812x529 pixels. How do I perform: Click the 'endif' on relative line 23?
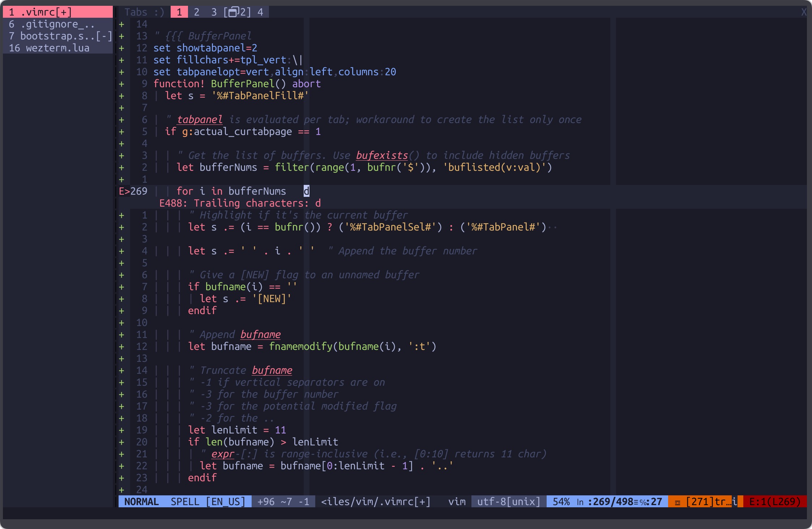point(202,478)
